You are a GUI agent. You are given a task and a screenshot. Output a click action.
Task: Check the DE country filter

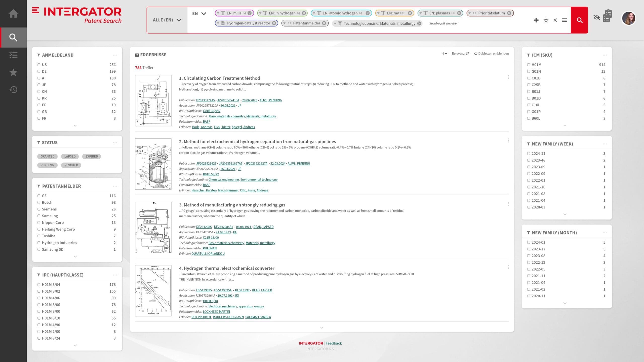coord(39,71)
